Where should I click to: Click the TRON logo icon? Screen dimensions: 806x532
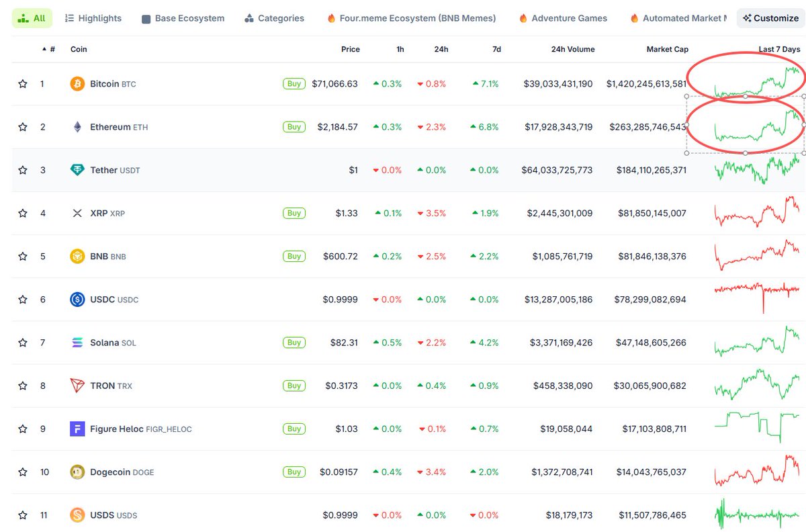(x=78, y=386)
